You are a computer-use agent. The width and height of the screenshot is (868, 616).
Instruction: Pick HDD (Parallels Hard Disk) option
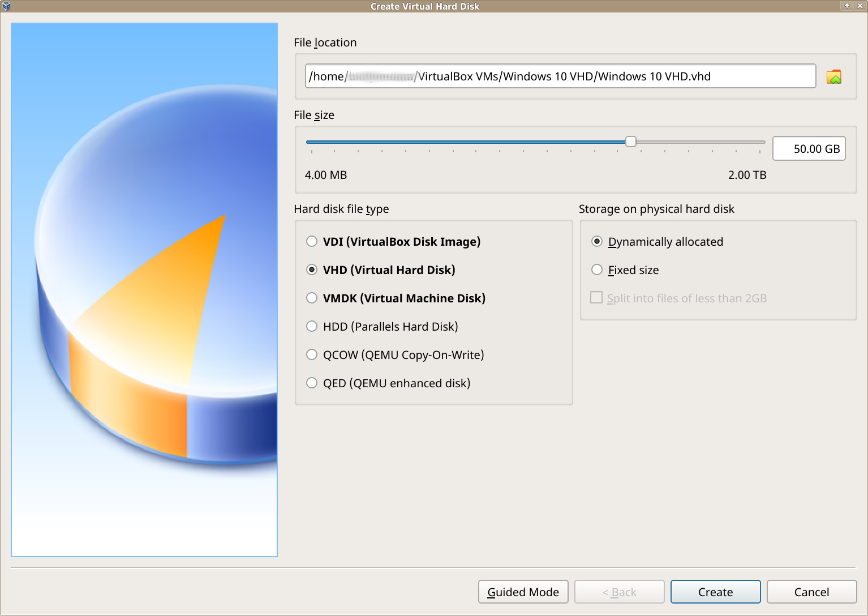tap(312, 327)
